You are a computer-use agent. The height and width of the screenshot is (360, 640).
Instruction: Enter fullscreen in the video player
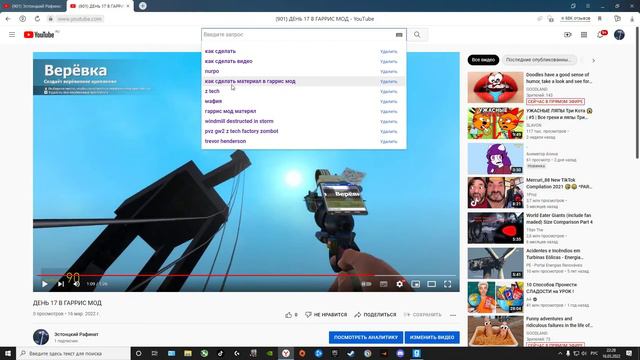pos(447,284)
